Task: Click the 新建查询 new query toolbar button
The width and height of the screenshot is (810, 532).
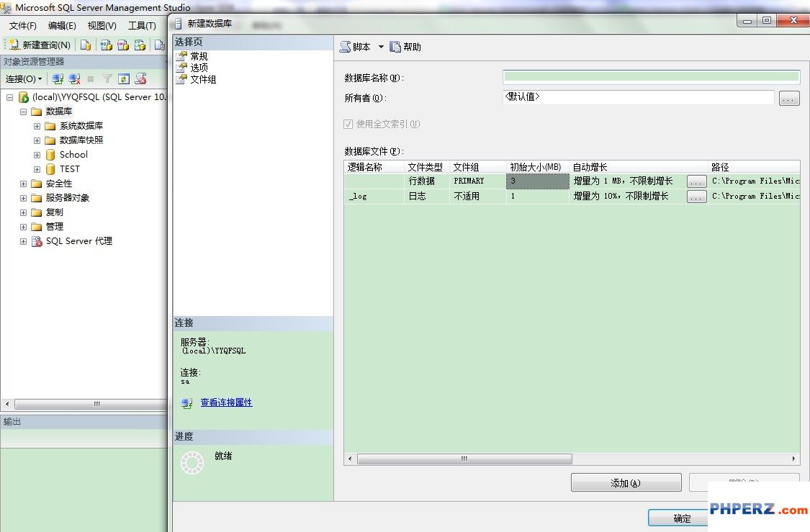Action: 40,45
